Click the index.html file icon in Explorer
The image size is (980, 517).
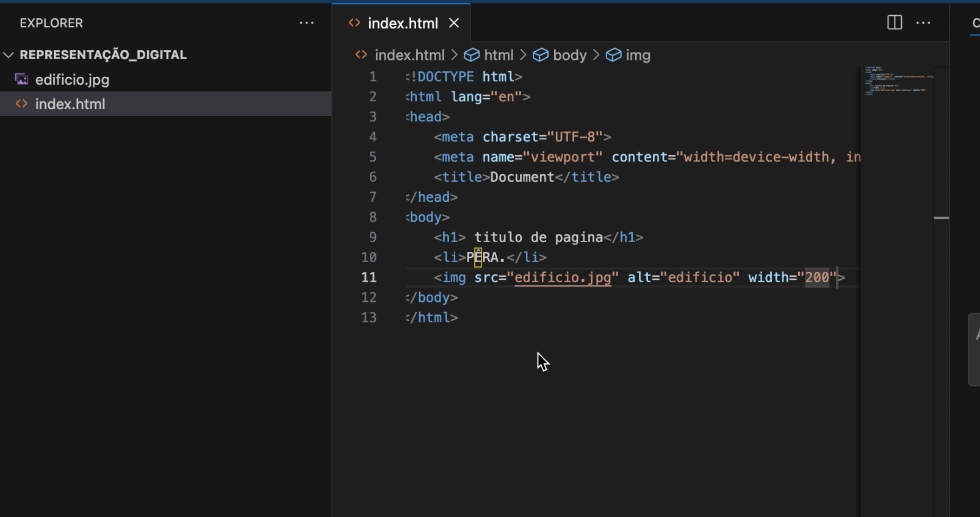(x=22, y=104)
